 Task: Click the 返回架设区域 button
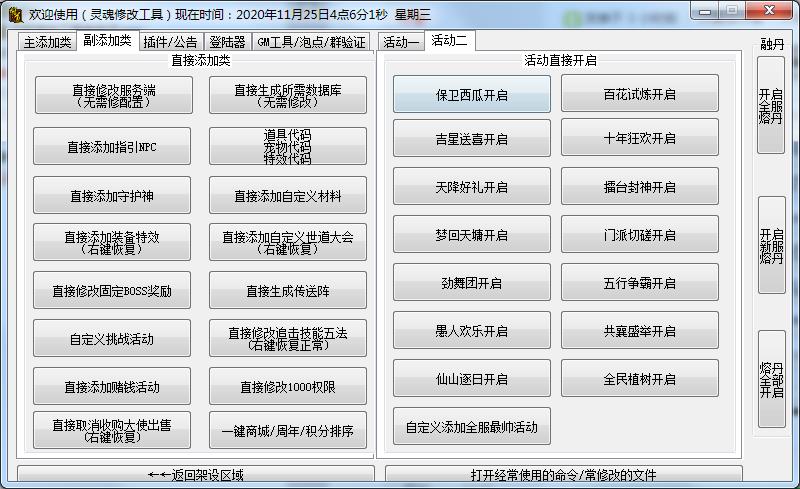click(195, 475)
